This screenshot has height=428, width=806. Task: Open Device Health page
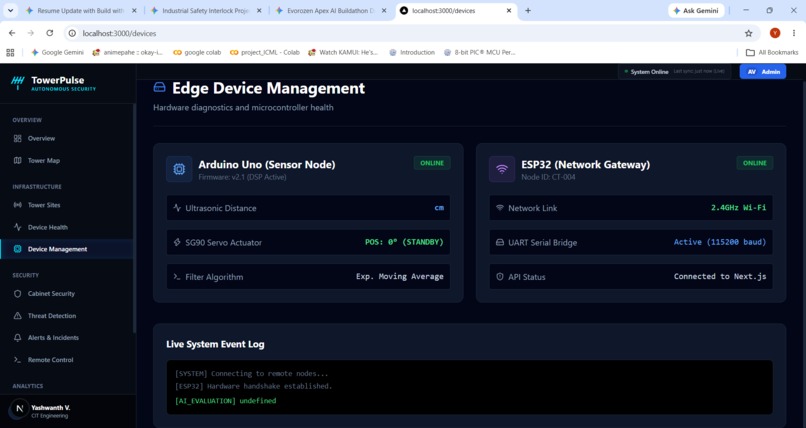click(x=67, y=227)
